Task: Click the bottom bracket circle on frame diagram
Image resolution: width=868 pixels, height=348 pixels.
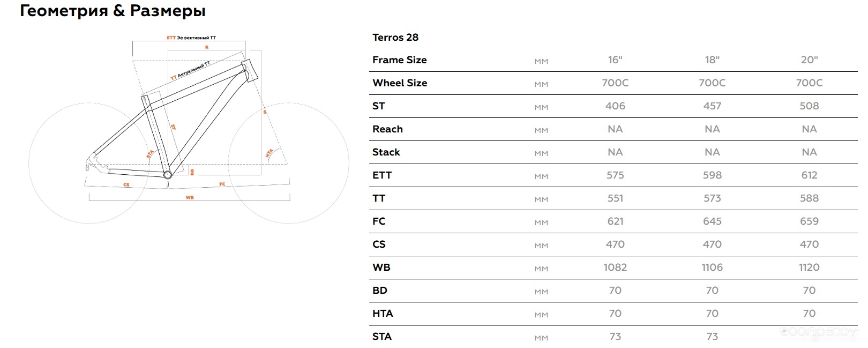Action: (x=167, y=175)
